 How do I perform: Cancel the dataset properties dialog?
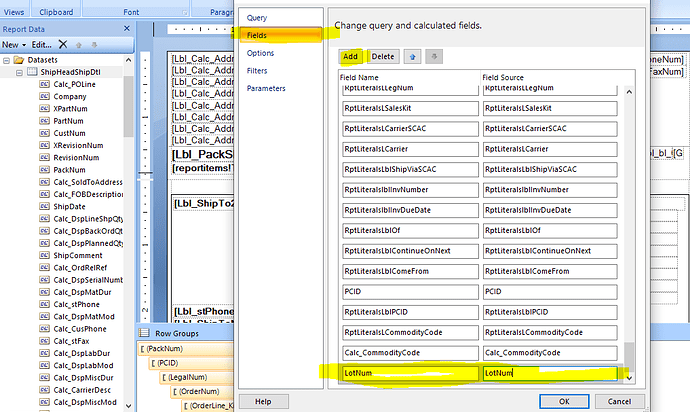point(619,401)
